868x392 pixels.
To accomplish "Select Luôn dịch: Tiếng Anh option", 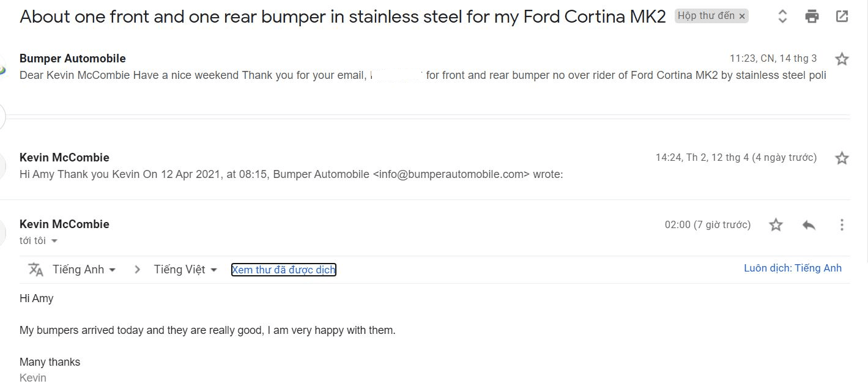I will 792,268.
